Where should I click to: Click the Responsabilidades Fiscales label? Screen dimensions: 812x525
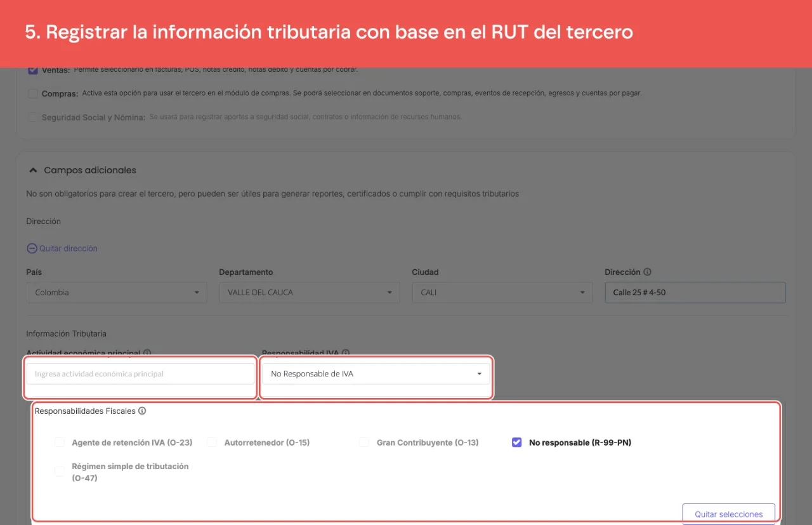85,411
